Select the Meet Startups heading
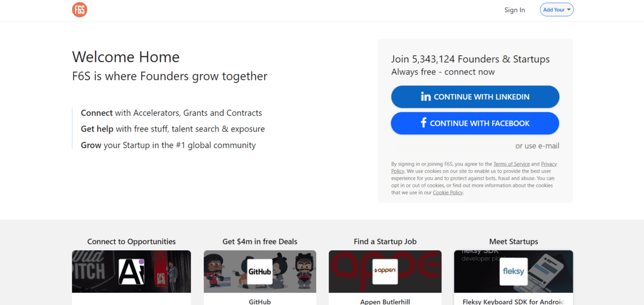Image resolution: width=644 pixels, height=305 pixels. tap(513, 242)
